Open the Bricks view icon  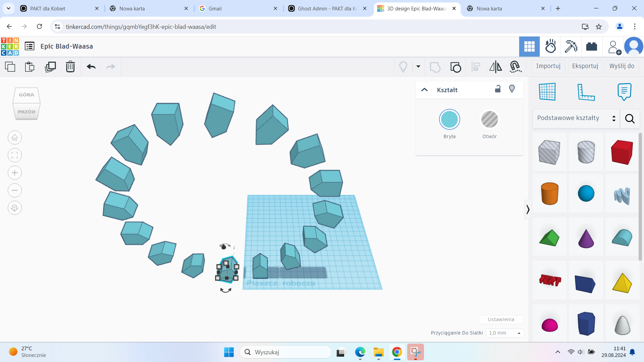pyautogui.click(x=591, y=47)
